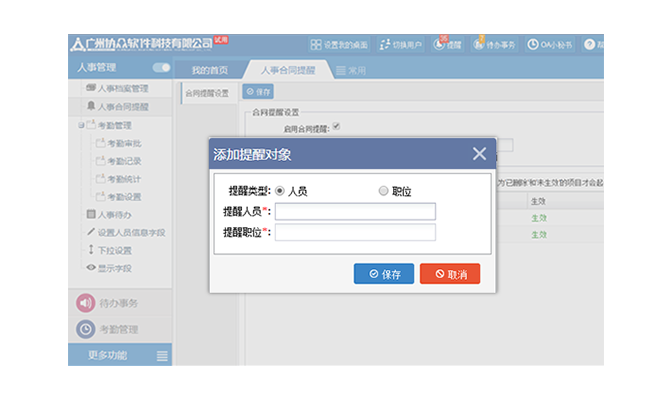Click the red 取消 button in dialog
Screen dimensions: 670x412
tap(450, 274)
